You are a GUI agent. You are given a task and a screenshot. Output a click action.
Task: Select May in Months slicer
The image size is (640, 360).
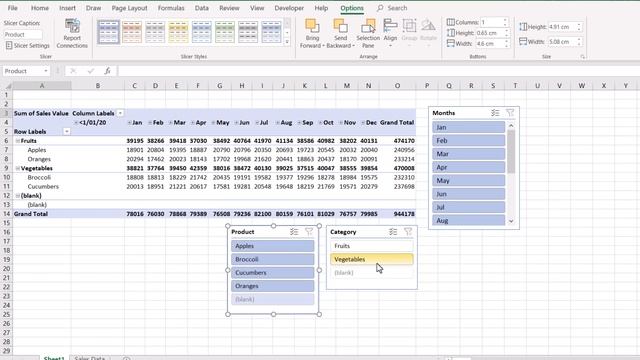tap(469, 180)
